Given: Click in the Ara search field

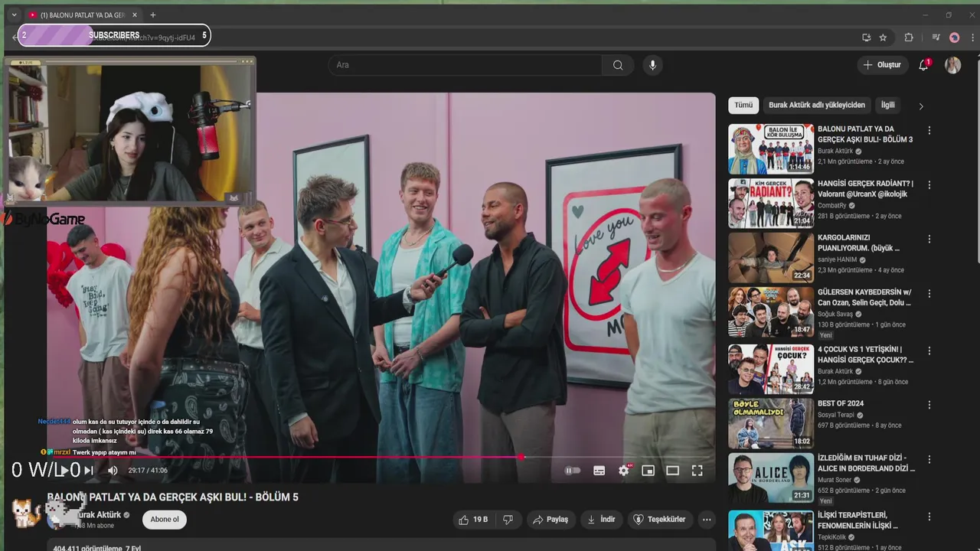Looking at the screenshot, I should [465, 65].
